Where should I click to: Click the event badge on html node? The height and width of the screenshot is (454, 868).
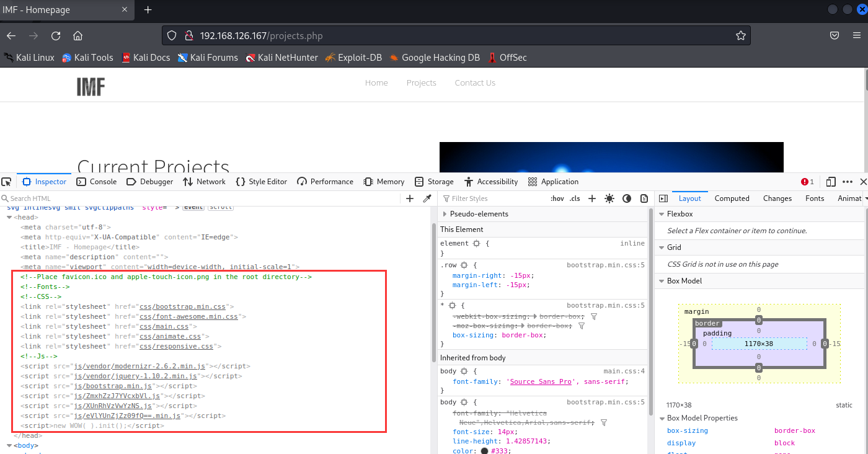point(193,208)
